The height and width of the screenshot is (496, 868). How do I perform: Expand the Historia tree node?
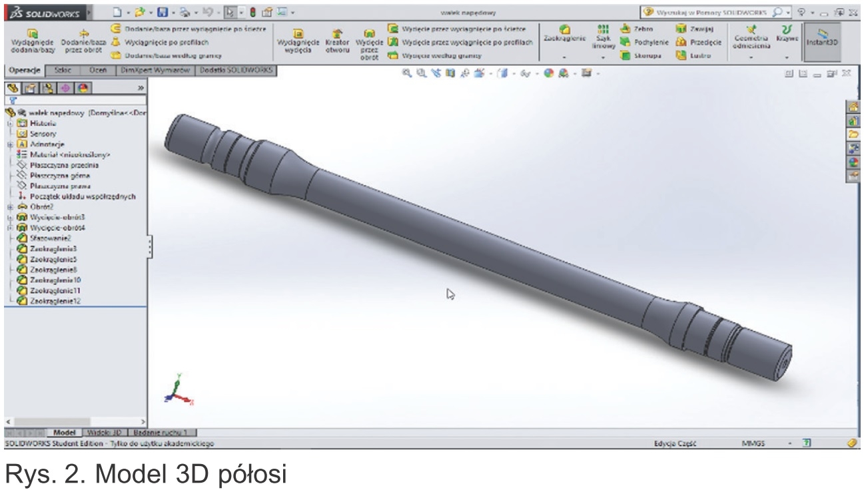click(9, 124)
